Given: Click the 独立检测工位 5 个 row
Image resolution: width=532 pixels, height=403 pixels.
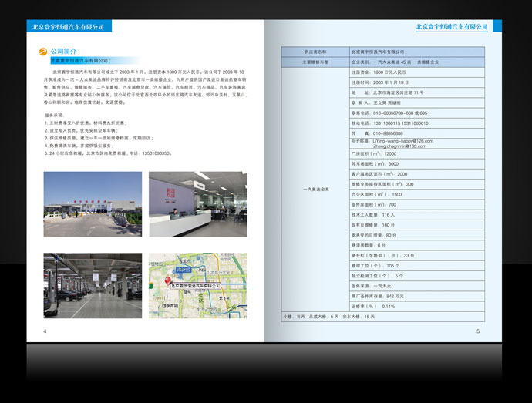Looking at the screenshot, I should pyautogui.click(x=417, y=276).
